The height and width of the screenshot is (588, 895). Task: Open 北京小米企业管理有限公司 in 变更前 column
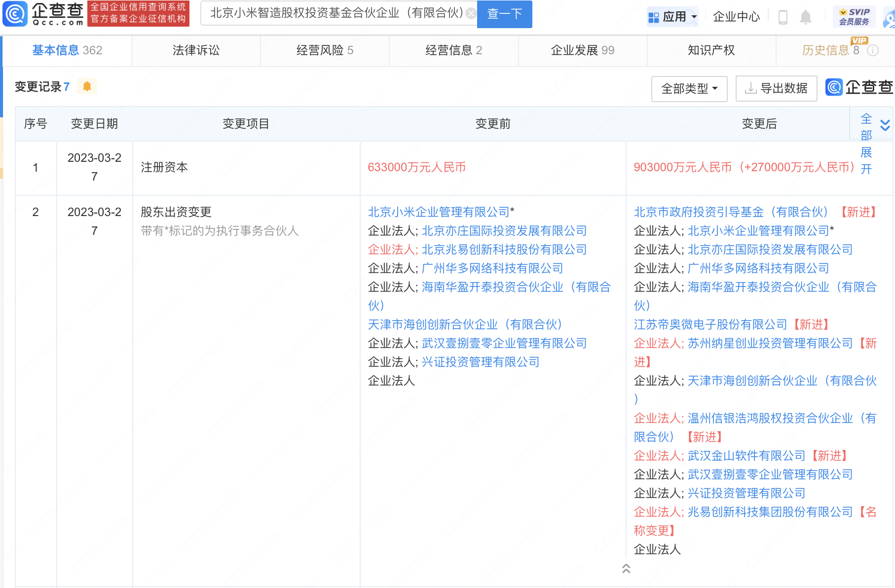[x=439, y=212]
